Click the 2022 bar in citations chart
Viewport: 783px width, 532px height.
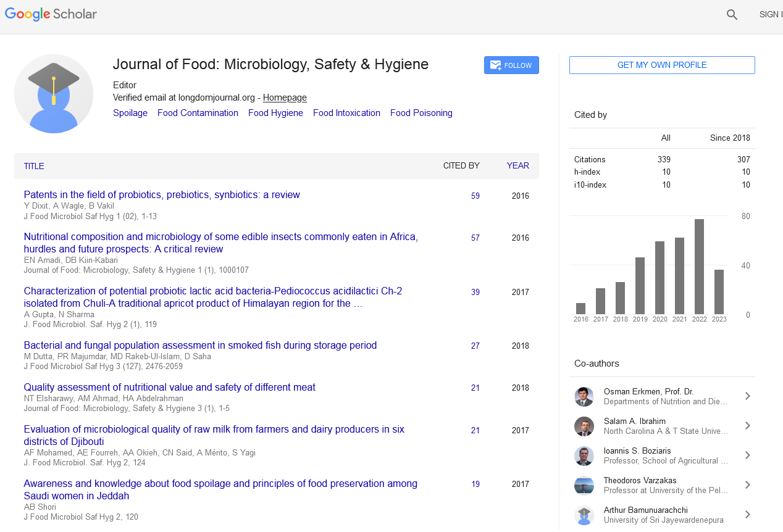pyautogui.click(x=699, y=267)
